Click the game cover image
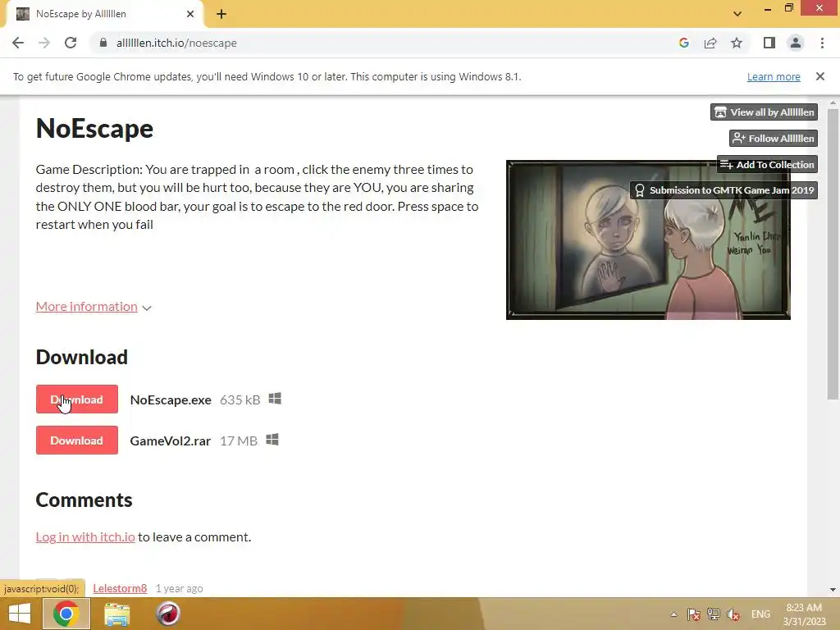 pyautogui.click(x=648, y=240)
